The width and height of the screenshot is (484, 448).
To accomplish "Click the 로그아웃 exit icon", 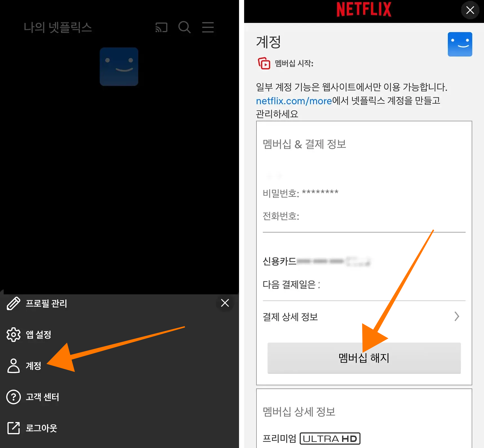I will click(14, 428).
